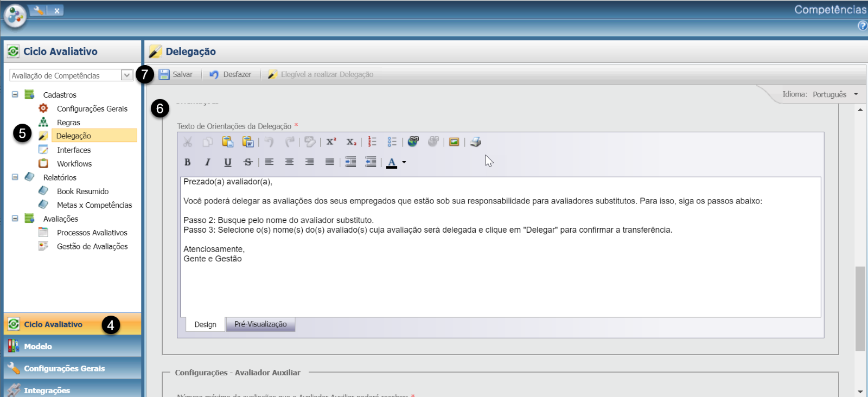This screenshot has height=397, width=868.
Task: Apply Superscript formatting
Action: [x=331, y=142]
